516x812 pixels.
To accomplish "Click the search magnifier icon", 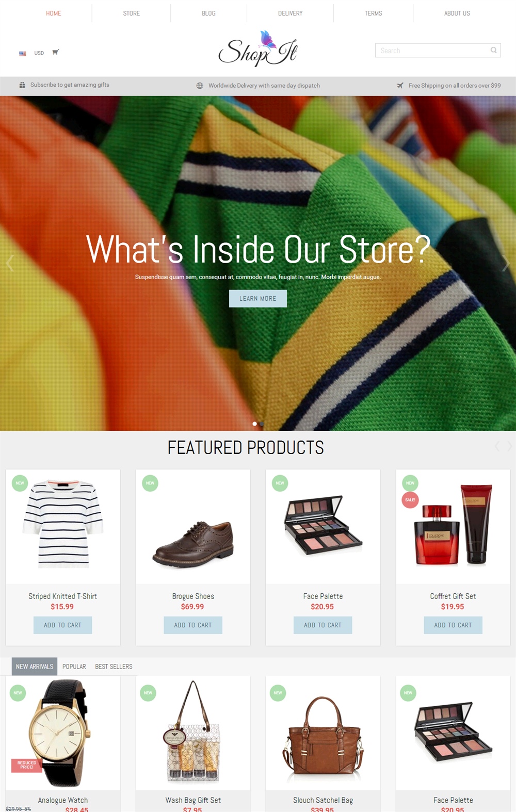I will [x=494, y=50].
